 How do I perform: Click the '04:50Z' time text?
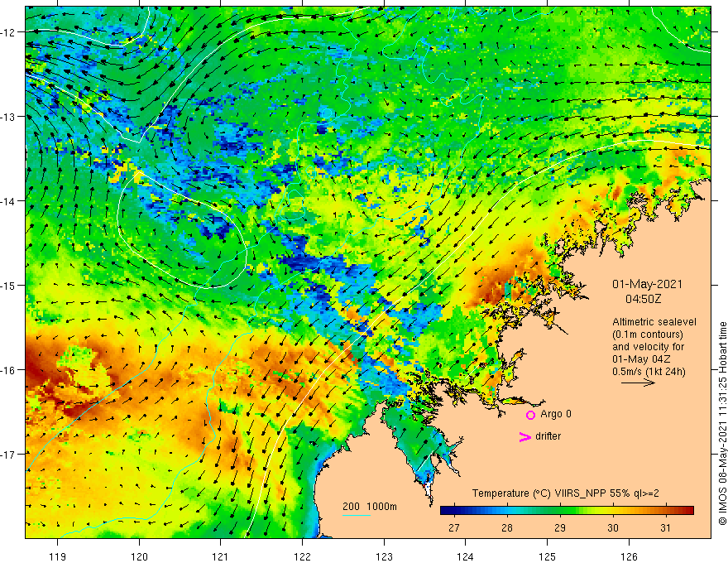643,299
